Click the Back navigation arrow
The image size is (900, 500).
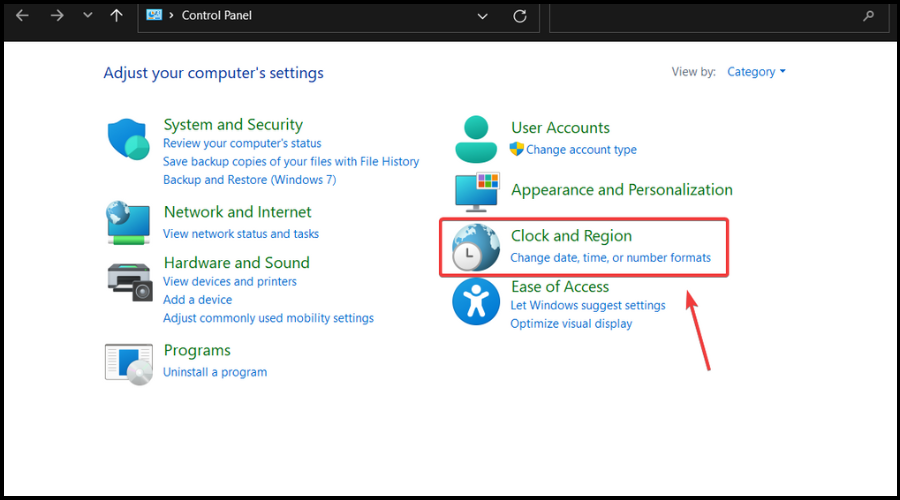click(x=23, y=16)
